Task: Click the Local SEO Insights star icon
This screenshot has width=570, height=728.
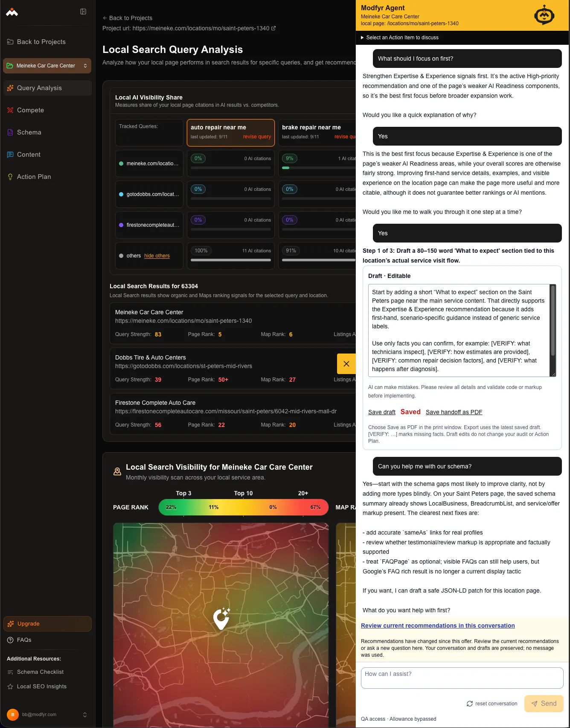Action: tap(10, 687)
